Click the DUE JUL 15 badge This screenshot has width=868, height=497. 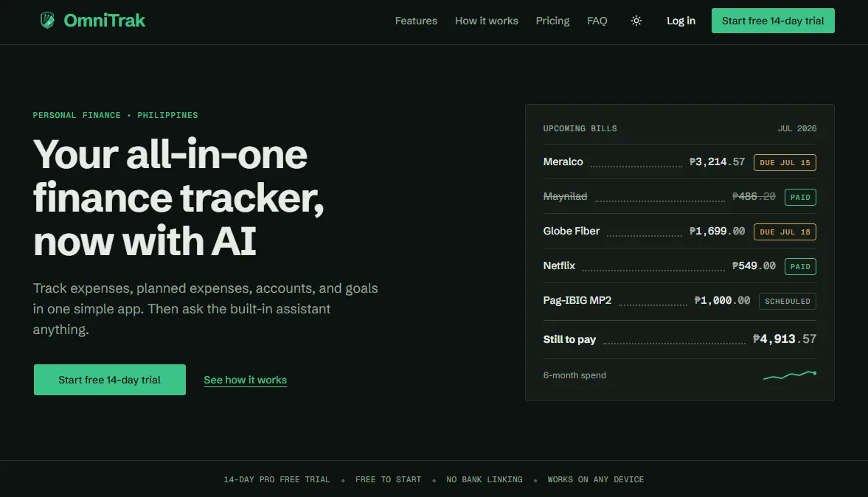[x=785, y=163]
